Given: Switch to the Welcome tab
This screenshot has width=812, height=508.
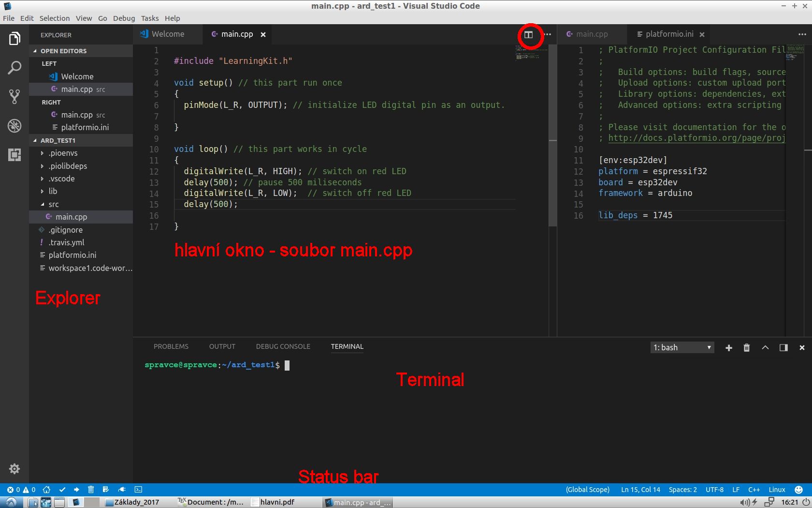Looking at the screenshot, I should [168, 34].
